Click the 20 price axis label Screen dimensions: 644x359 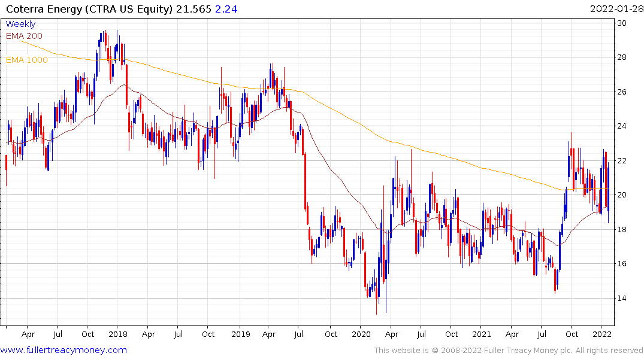pos(622,195)
